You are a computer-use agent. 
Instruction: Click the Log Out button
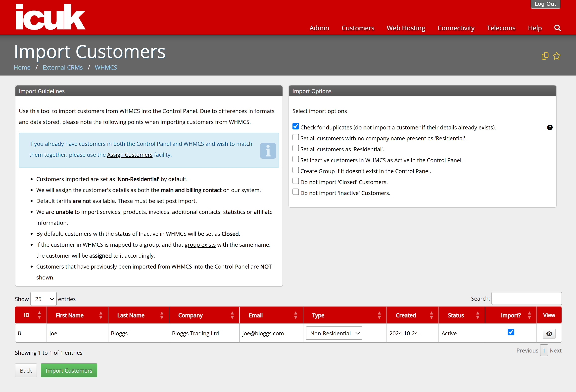pos(545,4)
